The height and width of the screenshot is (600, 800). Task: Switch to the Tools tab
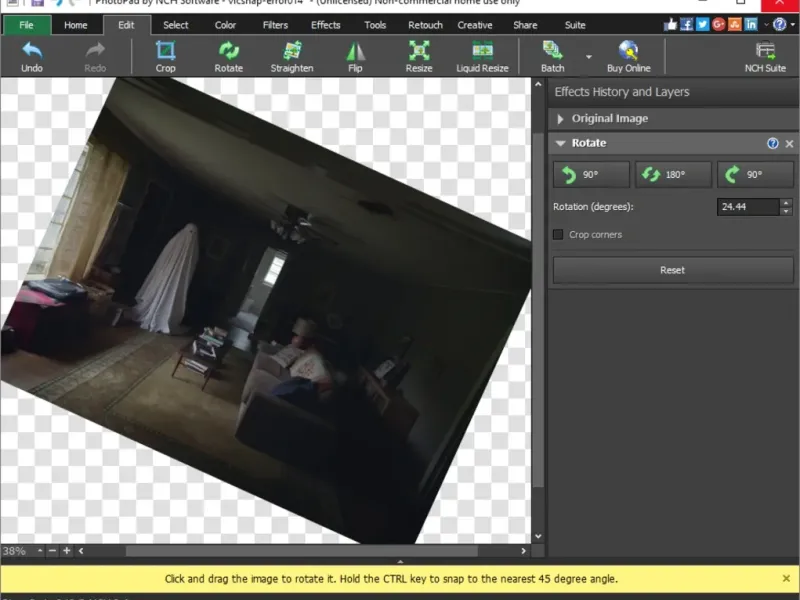[x=375, y=25]
